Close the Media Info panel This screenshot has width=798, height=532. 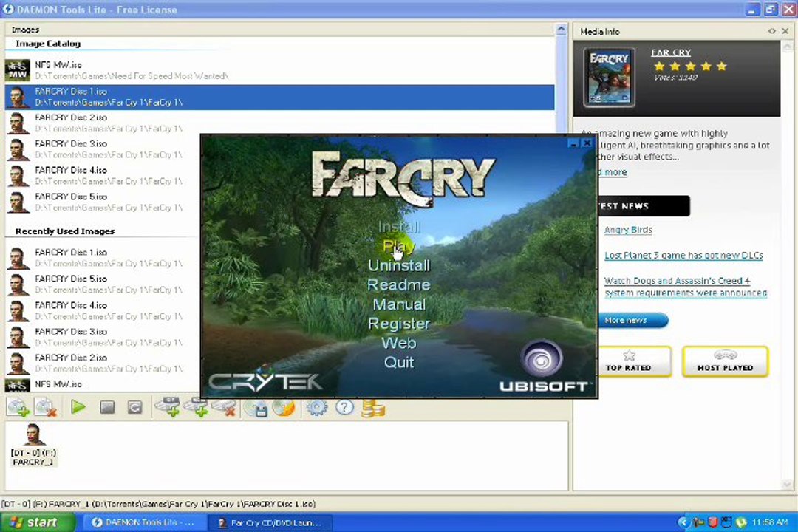[x=785, y=31]
